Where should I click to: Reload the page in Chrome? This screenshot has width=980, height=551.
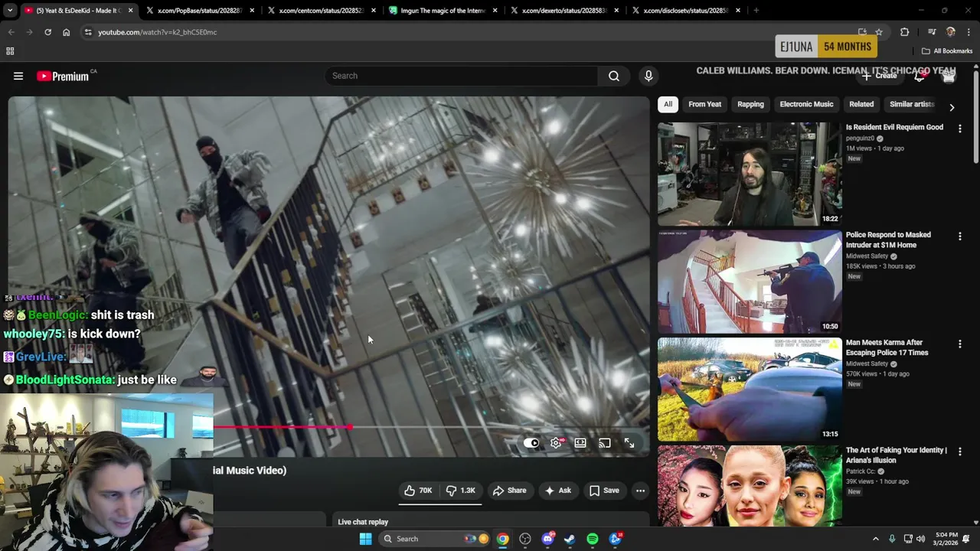point(47,32)
